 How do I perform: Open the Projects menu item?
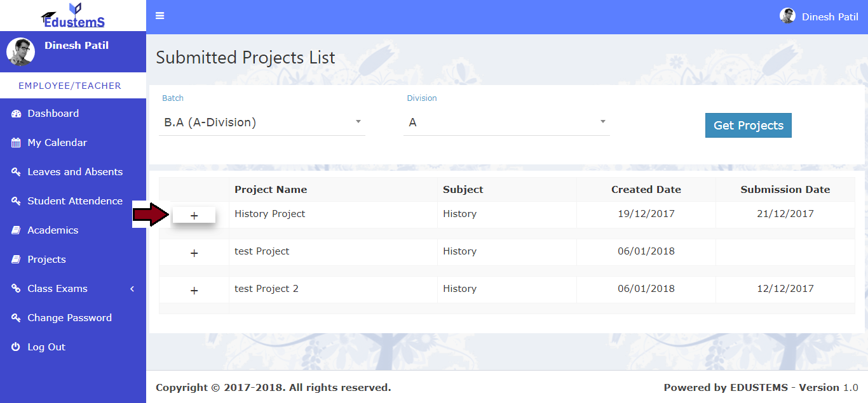pos(46,260)
